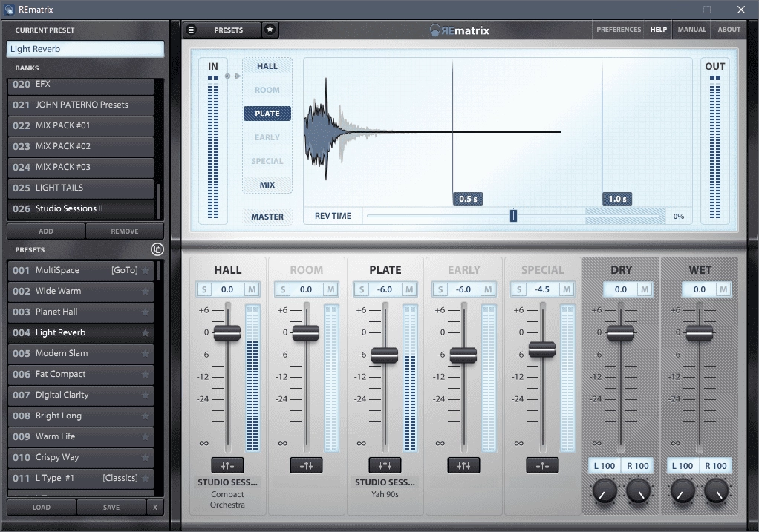This screenshot has height=532, width=759.
Task: Open the MANUAL
Action: point(691,30)
